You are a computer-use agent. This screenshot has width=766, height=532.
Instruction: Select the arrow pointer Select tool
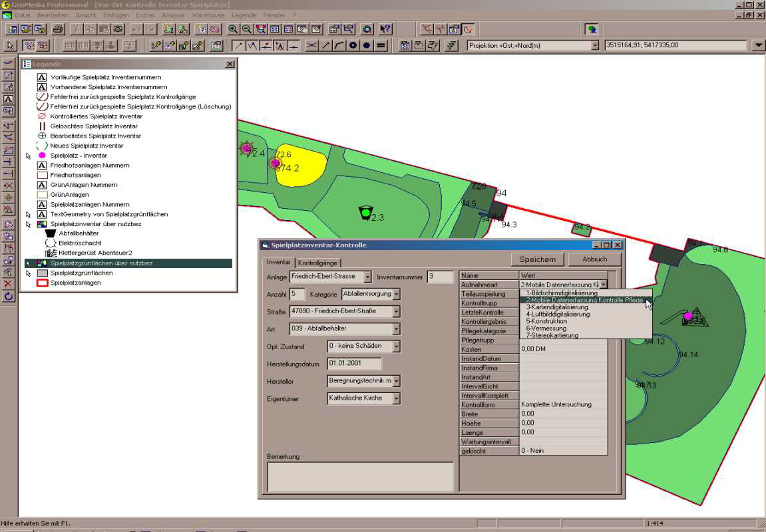click(10, 46)
